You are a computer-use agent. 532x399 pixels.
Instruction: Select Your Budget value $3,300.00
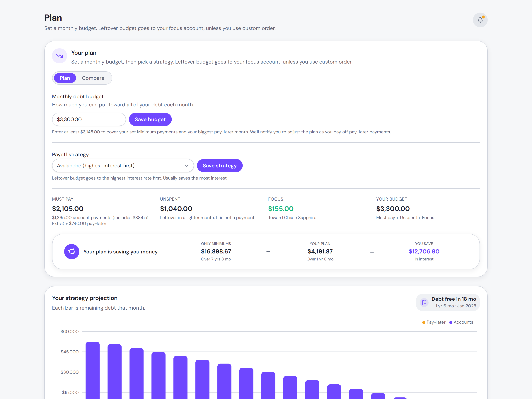393,209
